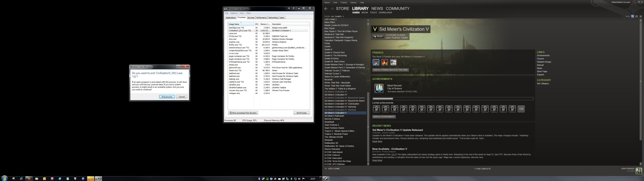Sort processes by the CPU column header
The width and height of the screenshot is (644, 181).
point(256,24)
